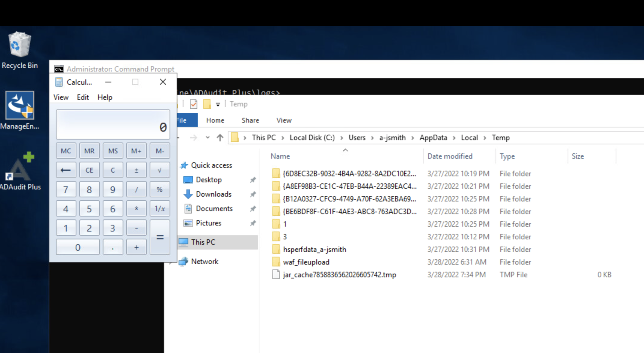Select the ManageEngine desktop shortcut icon

pos(20,110)
